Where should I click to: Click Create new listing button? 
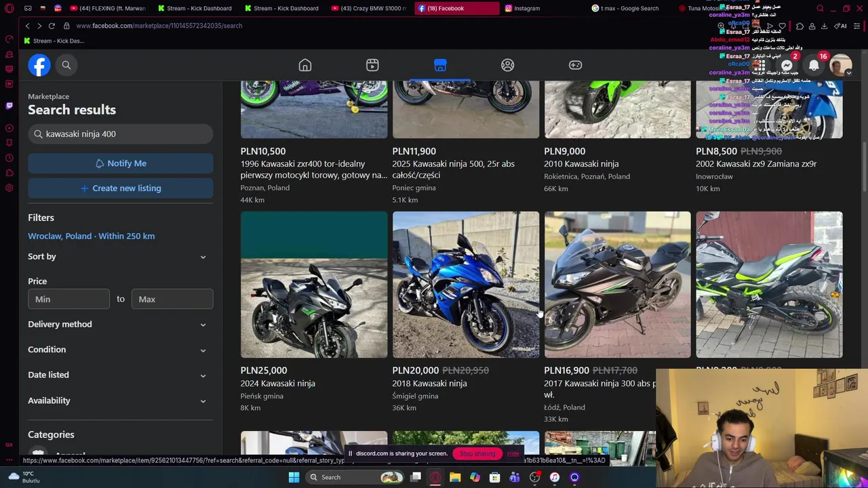121,188
